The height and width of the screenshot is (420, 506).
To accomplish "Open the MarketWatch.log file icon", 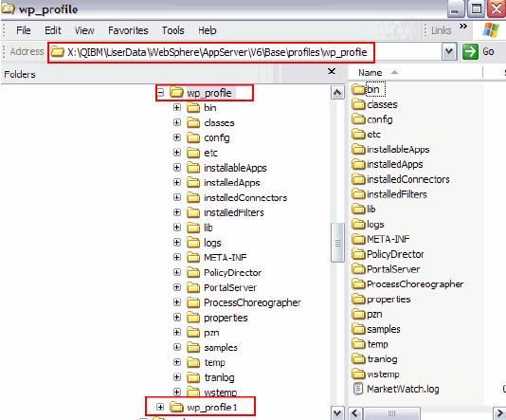I will tap(358, 389).
